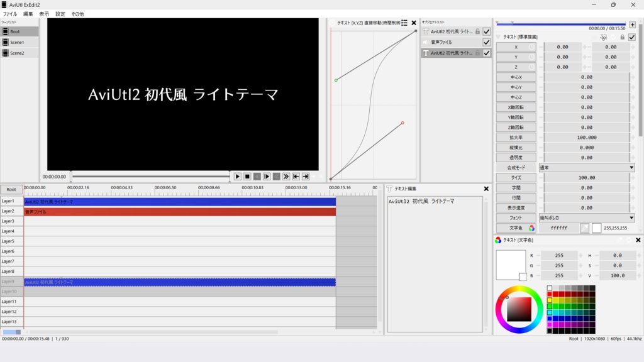
Task: Jump to the end of the timeline
Action: click(306, 177)
